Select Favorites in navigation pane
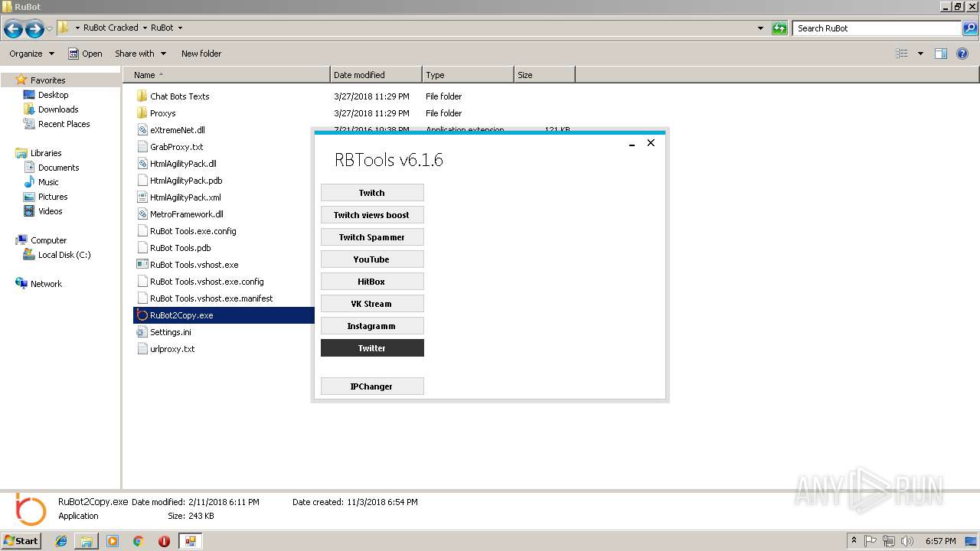 [47, 80]
